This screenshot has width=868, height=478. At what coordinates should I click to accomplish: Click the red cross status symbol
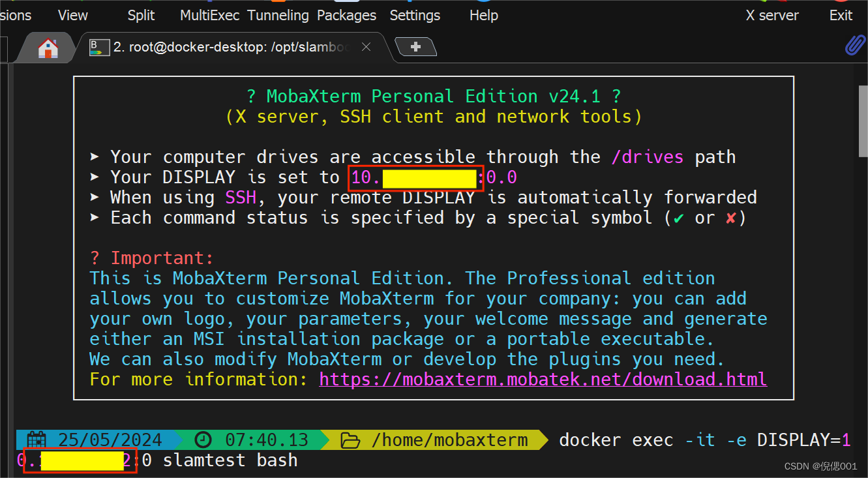coord(730,218)
